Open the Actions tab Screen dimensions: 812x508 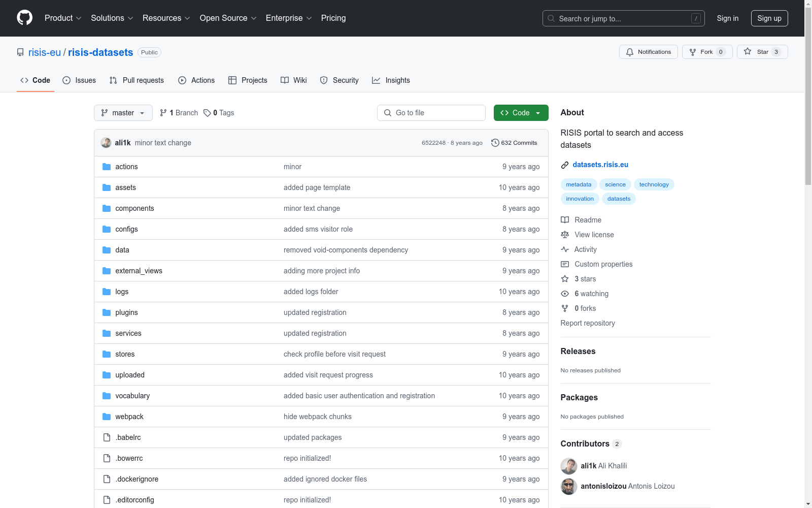(196, 80)
